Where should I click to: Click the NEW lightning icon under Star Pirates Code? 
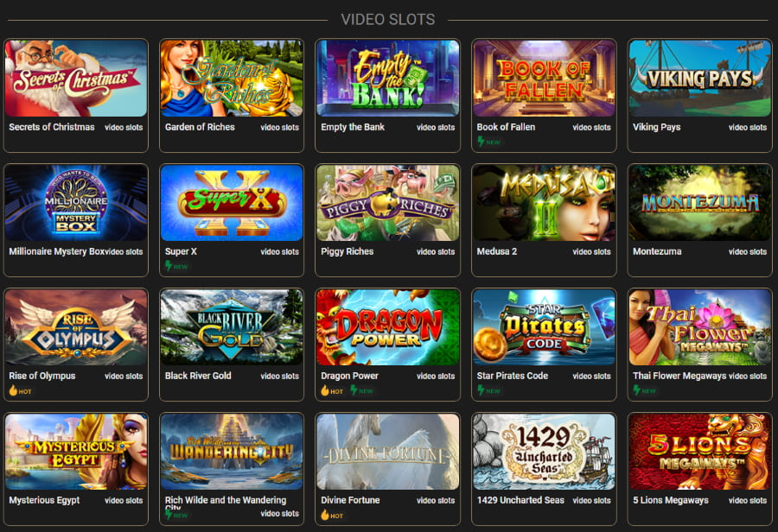coord(481,390)
